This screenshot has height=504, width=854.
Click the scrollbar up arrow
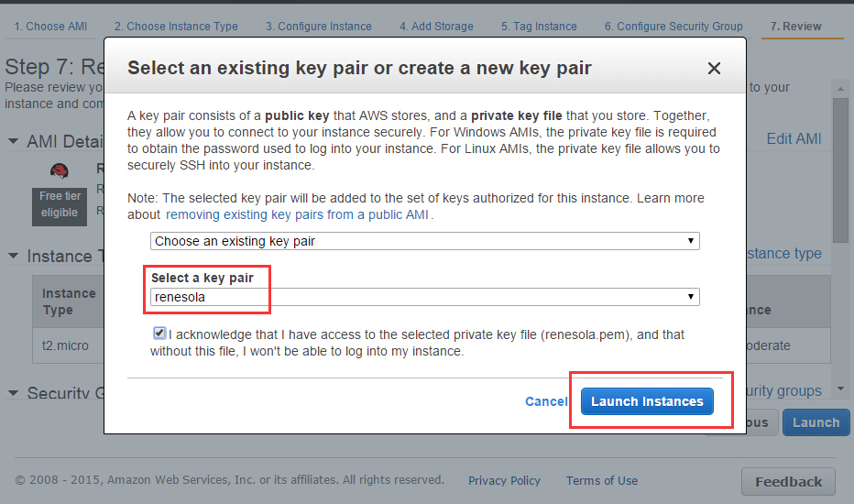click(840, 89)
